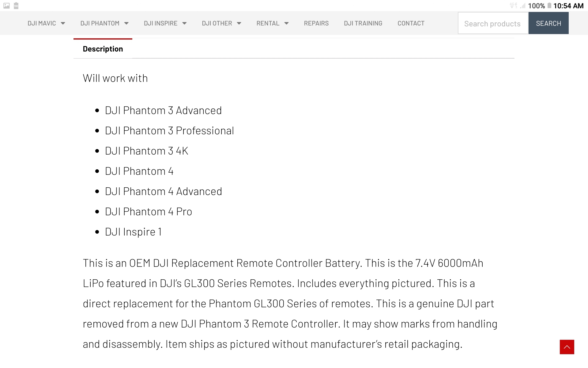Image resolution: width=588 pixels, height=368 pixels.
Task: Open the DJI Mavic menu label
Action: coord(42,23)
